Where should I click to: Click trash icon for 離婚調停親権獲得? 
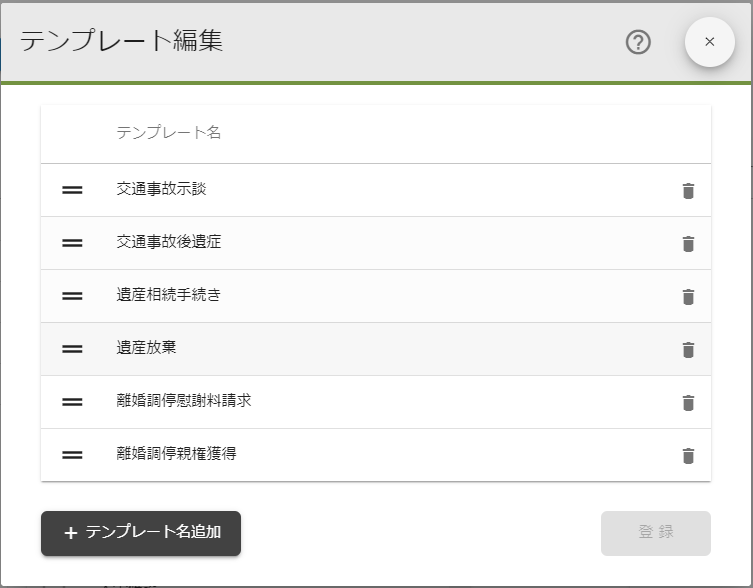click(688, 456)
